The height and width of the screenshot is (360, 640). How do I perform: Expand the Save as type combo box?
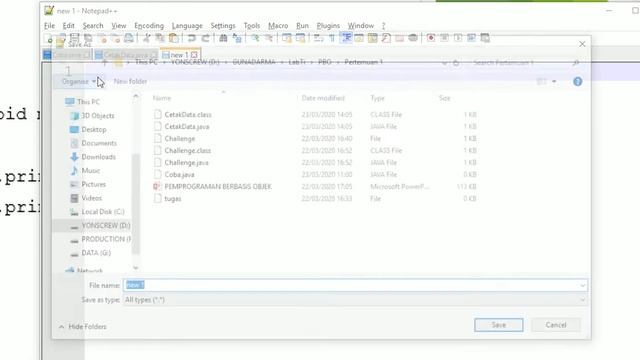[x=355, y=300]
